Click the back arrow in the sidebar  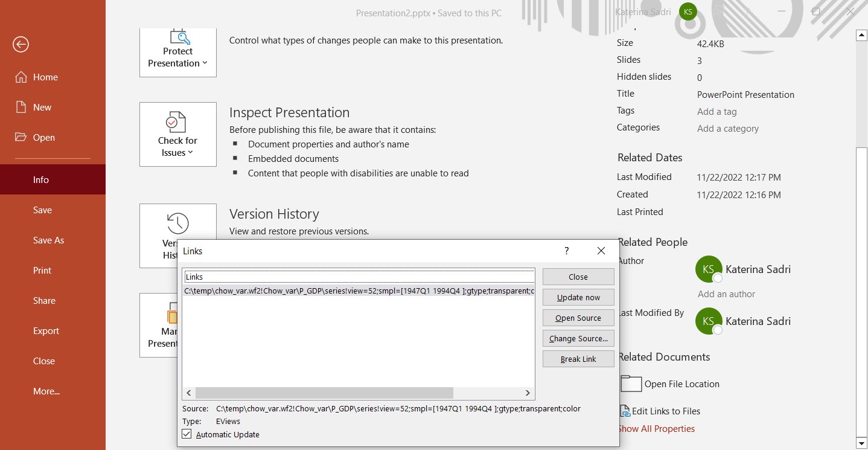(21, 44)
